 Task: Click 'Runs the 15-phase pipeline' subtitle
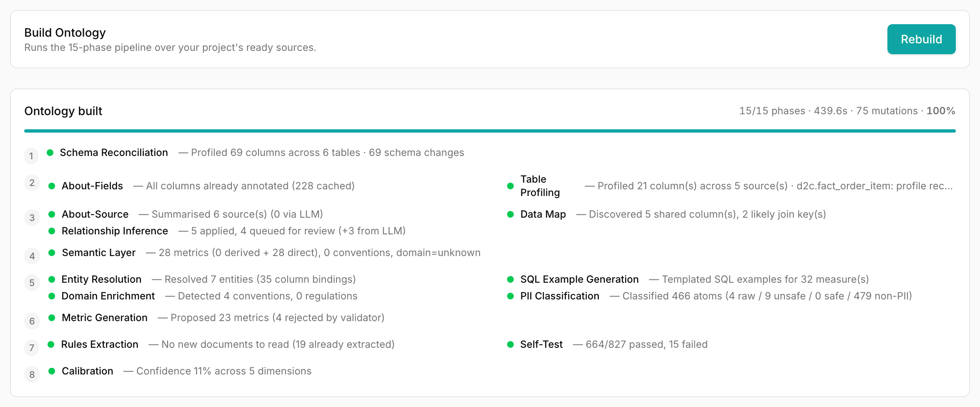(170, 48)
